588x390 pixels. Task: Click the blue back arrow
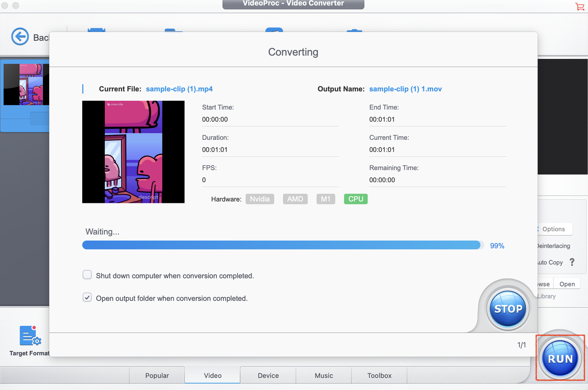tap(20, 37)
